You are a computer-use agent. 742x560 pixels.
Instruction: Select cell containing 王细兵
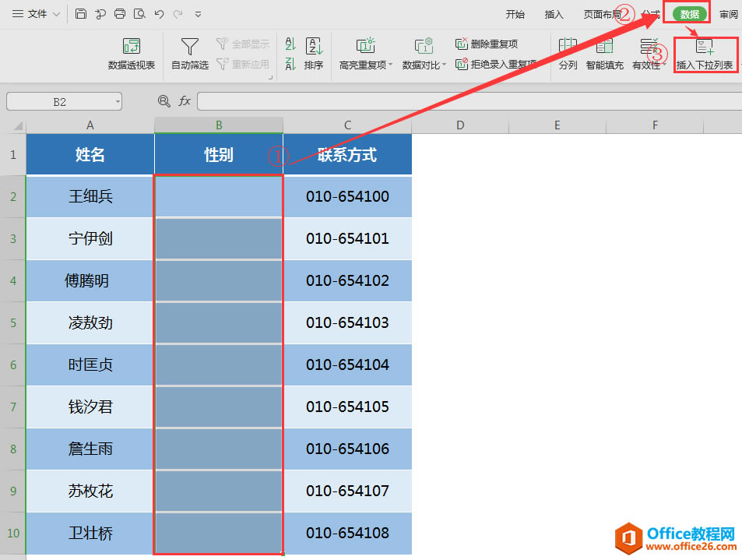click(90, 196)
